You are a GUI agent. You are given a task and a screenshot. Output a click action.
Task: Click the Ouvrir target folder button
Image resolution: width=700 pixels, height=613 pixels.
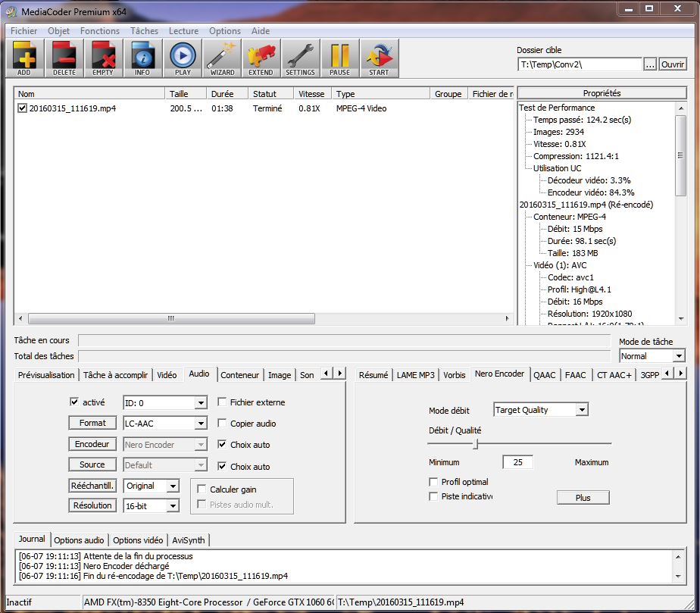(x=672, y=64)
